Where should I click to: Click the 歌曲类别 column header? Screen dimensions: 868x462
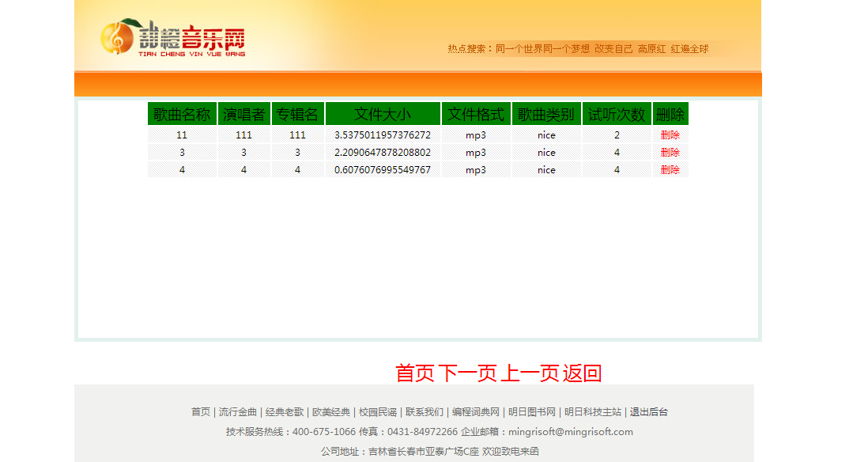click(546, 114)
